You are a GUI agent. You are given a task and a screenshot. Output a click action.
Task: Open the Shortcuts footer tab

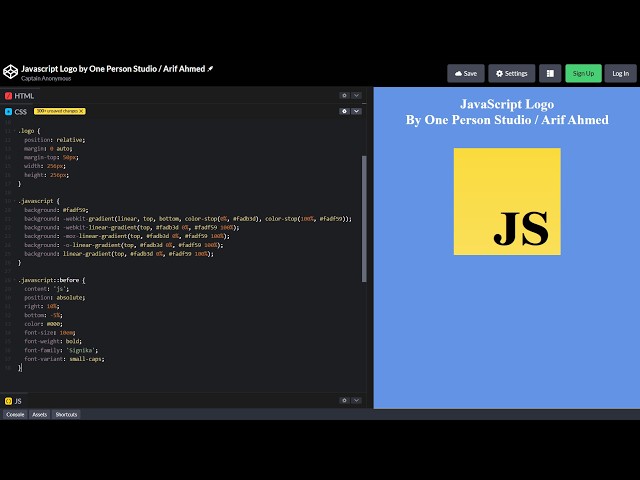pyautogui.click(x=66, y=415)
